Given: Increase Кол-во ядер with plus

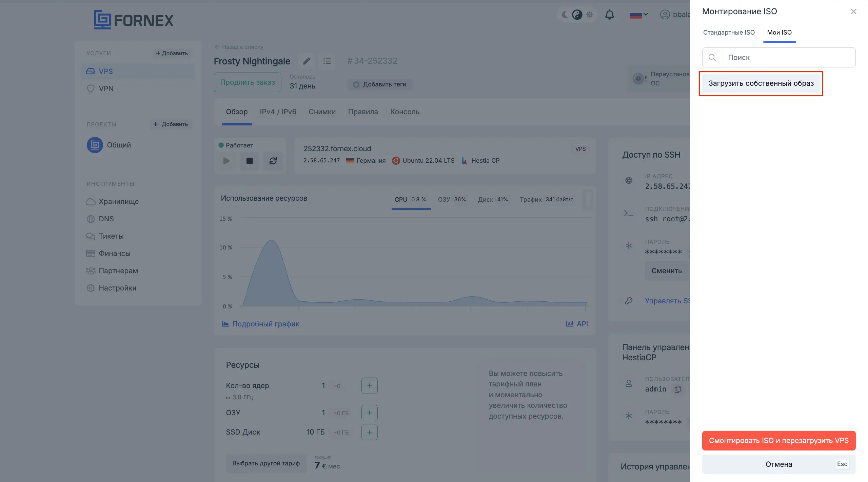Looking at the screenshot, I should [370, 386].
